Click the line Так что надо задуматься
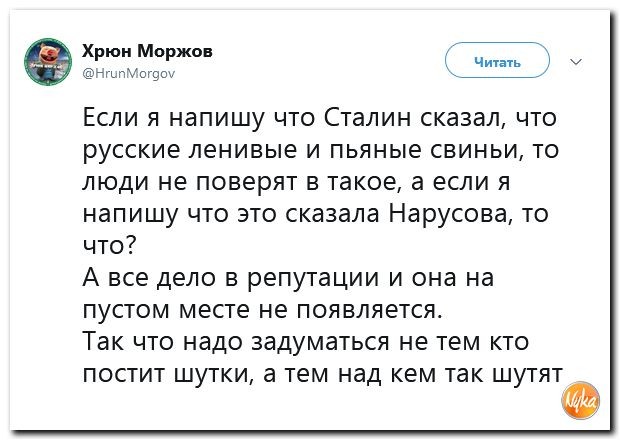Image resolution: width=621 pixels, height=441 pixels. coord(305,342)
